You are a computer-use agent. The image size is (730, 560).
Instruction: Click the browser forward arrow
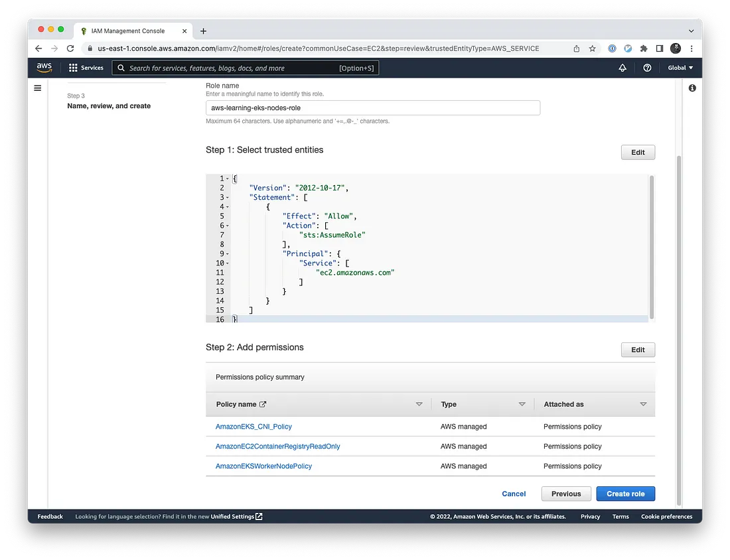pos(54,48)
